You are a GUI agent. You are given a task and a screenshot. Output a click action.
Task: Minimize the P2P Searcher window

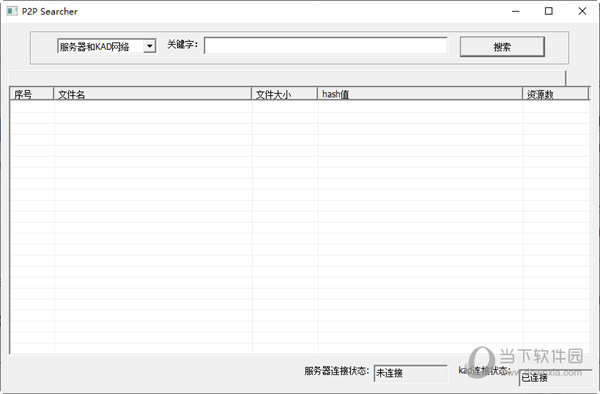(x=515, y=11)
